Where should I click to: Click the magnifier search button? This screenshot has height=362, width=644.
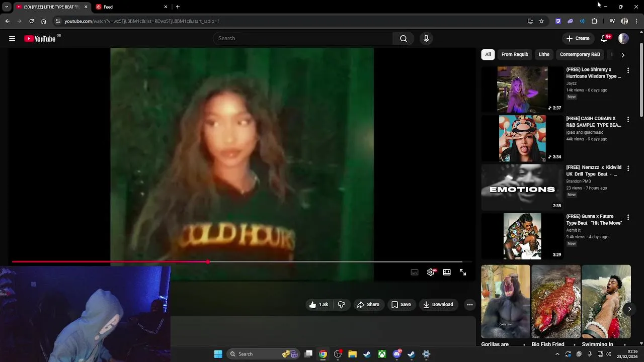[x=404, y=39]
